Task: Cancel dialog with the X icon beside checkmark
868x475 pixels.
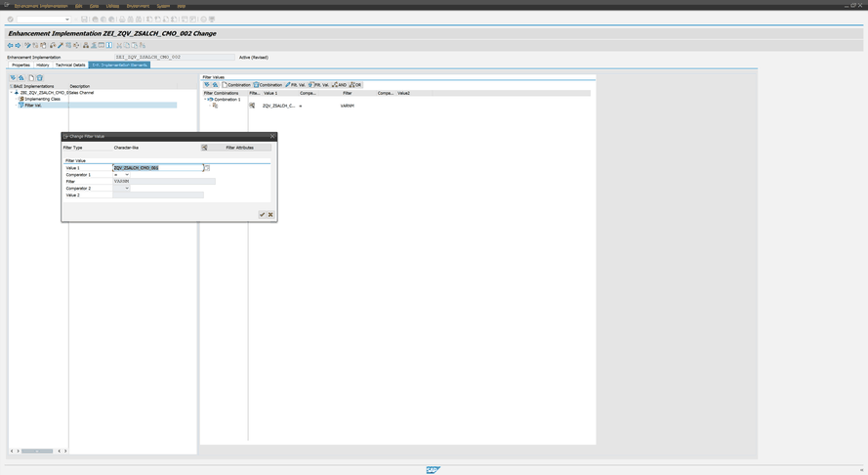Action: point(270,214)
